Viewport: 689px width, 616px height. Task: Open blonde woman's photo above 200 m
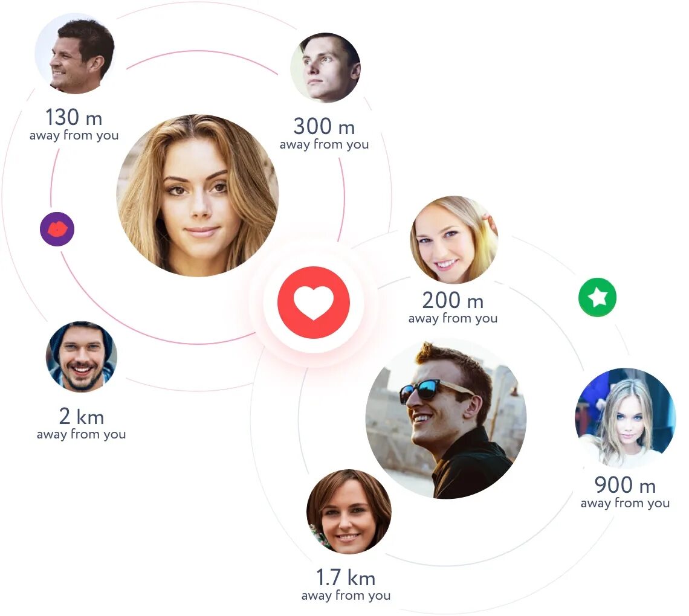454,239
